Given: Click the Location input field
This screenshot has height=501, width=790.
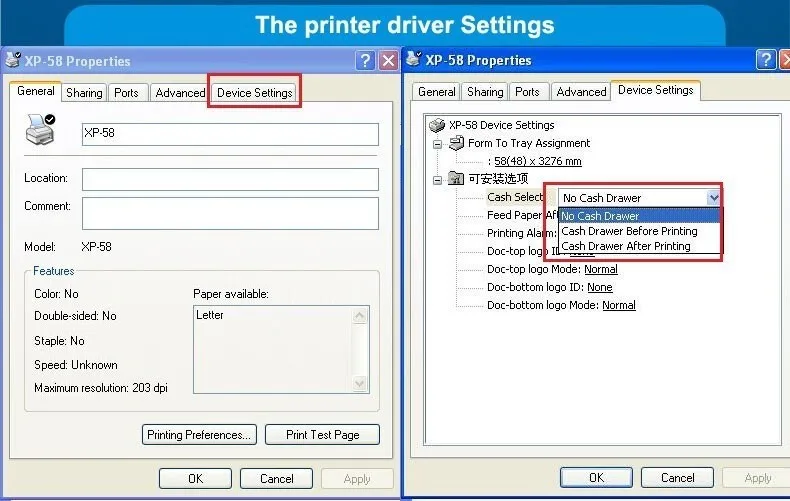Looking at the screenshot, I should [x=230, y=179].
